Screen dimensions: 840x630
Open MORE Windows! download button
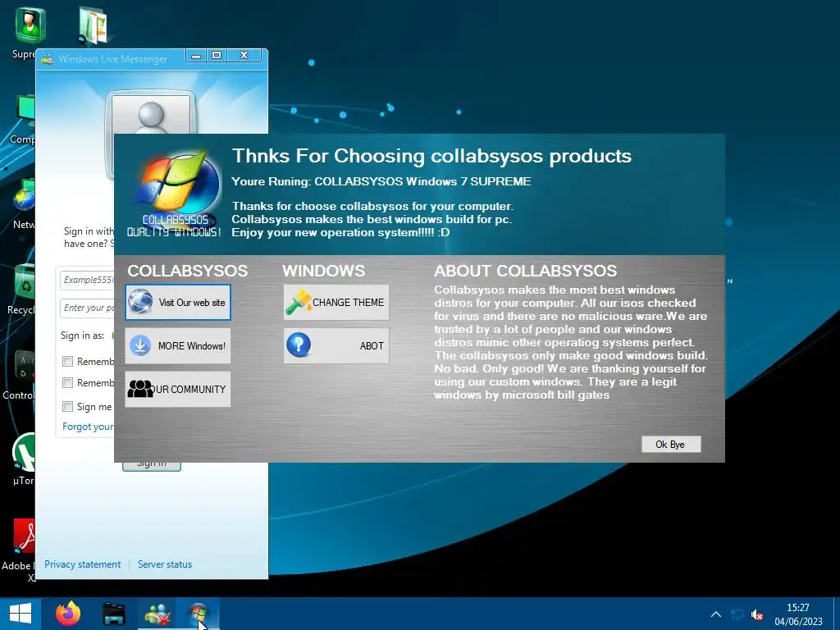pyautogui.click(x=178, y=346)
